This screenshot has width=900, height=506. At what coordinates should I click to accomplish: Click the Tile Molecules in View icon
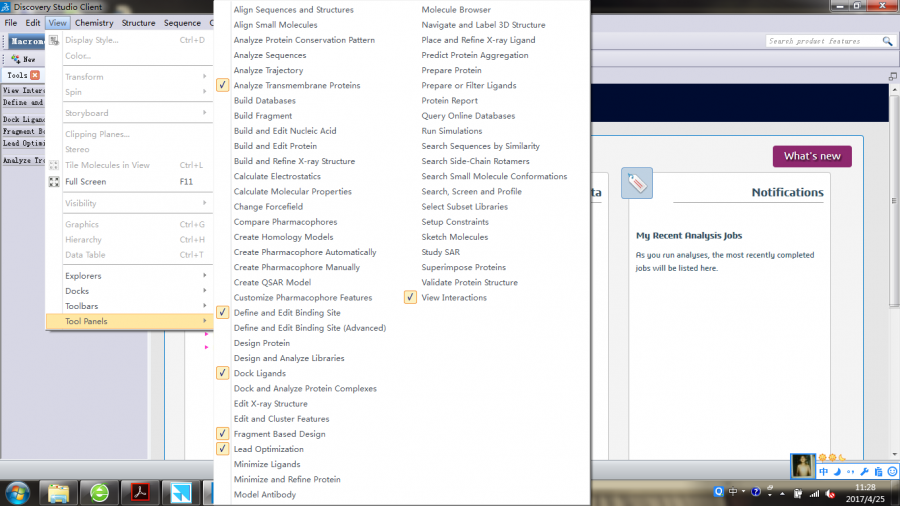point(53,165)
